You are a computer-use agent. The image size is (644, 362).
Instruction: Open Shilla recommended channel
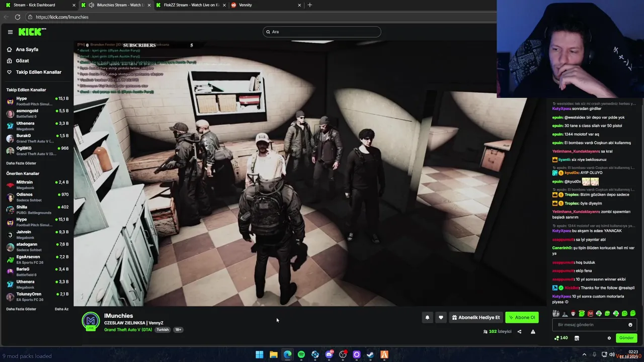coord(37,210)
